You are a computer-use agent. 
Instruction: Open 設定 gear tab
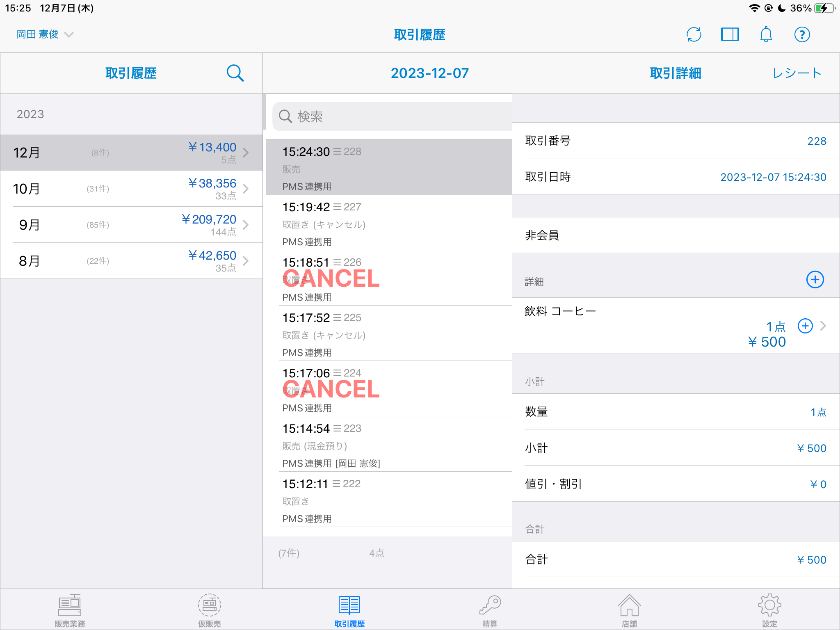769,610
